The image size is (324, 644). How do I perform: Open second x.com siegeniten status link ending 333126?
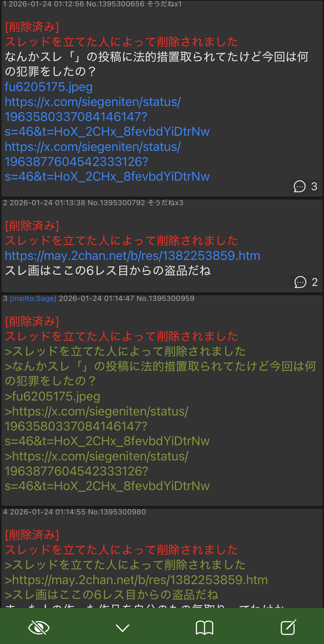[x=107, y=161]
